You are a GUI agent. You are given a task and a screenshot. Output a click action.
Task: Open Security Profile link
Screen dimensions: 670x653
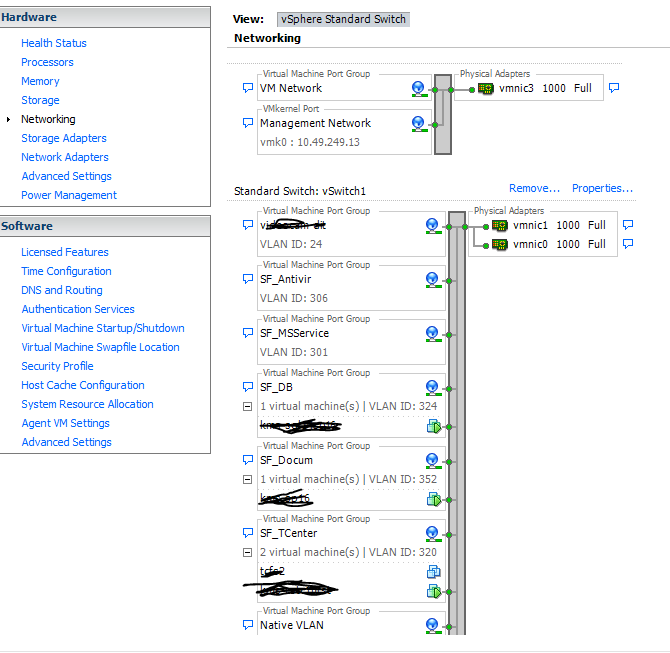pos(57,366)
